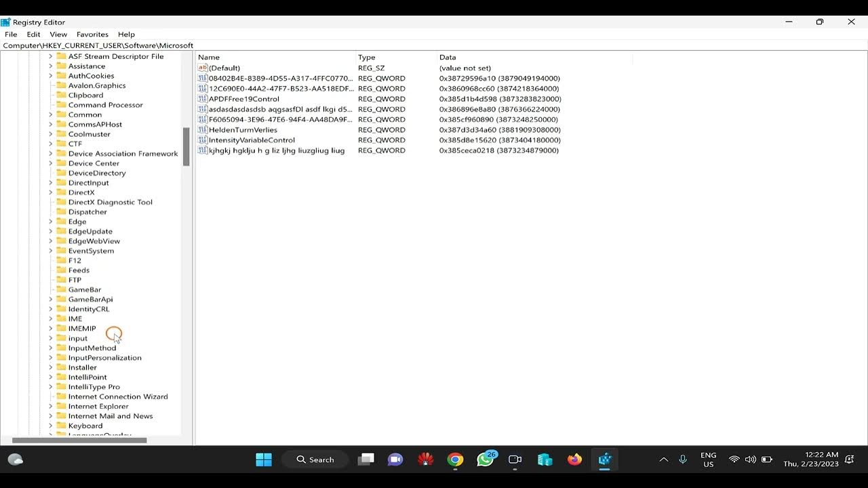Select the Coolmuster key
868x488 pixels.
[x=89, y=134]
